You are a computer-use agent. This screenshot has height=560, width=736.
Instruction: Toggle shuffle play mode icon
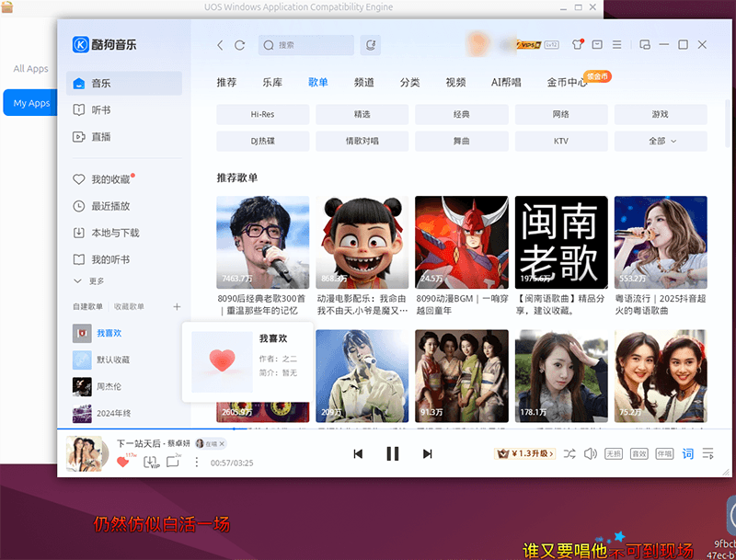pyautogui.click(x=569, y=453)
